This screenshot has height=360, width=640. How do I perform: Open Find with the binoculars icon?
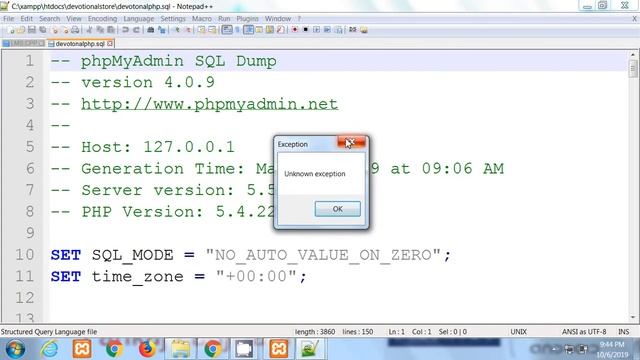(x=151, y=30)
